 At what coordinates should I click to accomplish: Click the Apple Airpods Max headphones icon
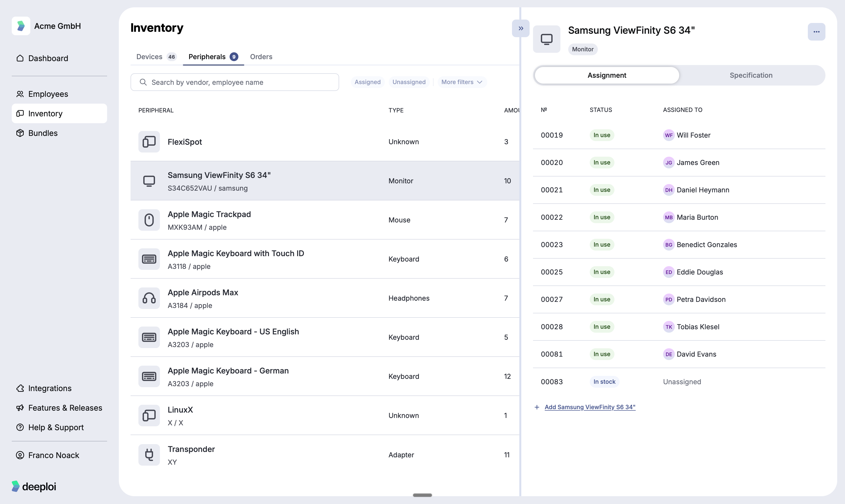[x=149, y=298]
